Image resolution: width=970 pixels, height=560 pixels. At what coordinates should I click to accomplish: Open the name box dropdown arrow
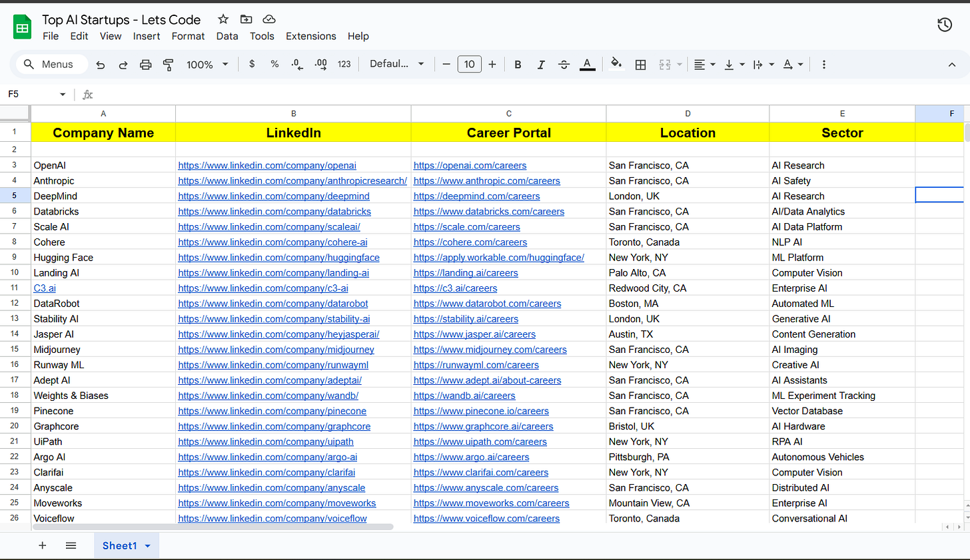[63, 95]
